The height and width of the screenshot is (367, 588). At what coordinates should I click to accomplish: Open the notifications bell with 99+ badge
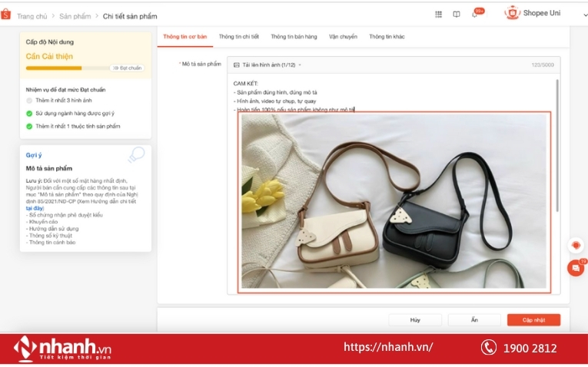[x=475, y=14]
